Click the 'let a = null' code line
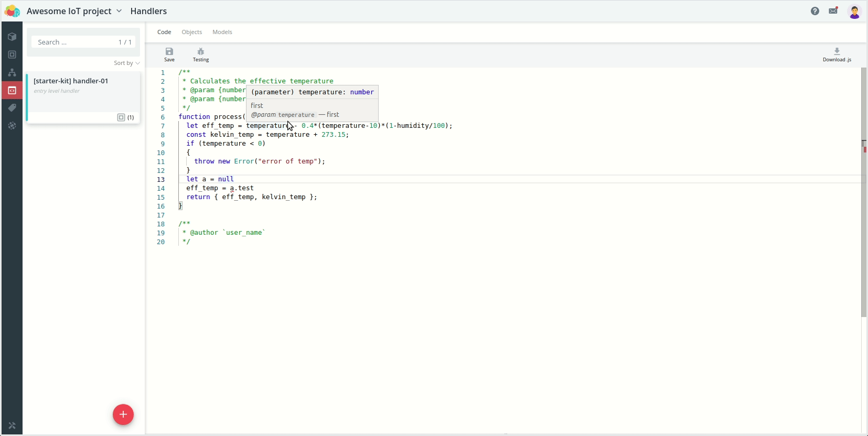This screenshot has width=868, height=436. (x=210, y=179)
